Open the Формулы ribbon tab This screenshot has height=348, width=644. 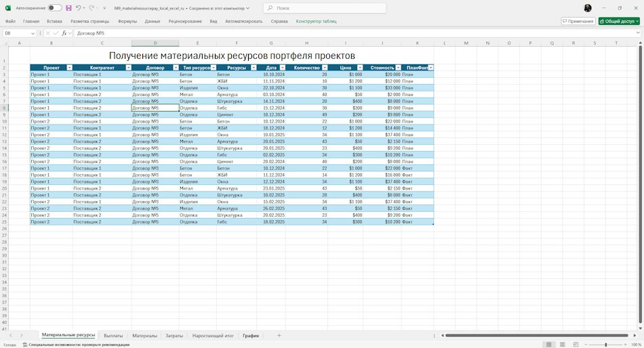tap(127, 21)
